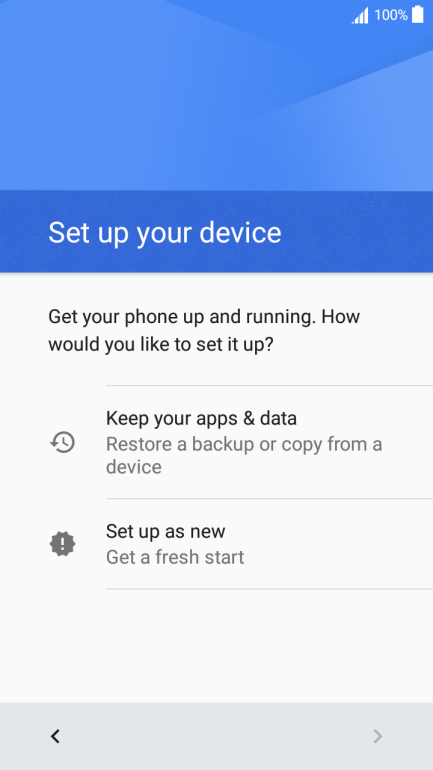This screenshot has height=770, width=433.
Task: Tap 'Restore a backup or copy from a device'
Action: click(244, 455)
